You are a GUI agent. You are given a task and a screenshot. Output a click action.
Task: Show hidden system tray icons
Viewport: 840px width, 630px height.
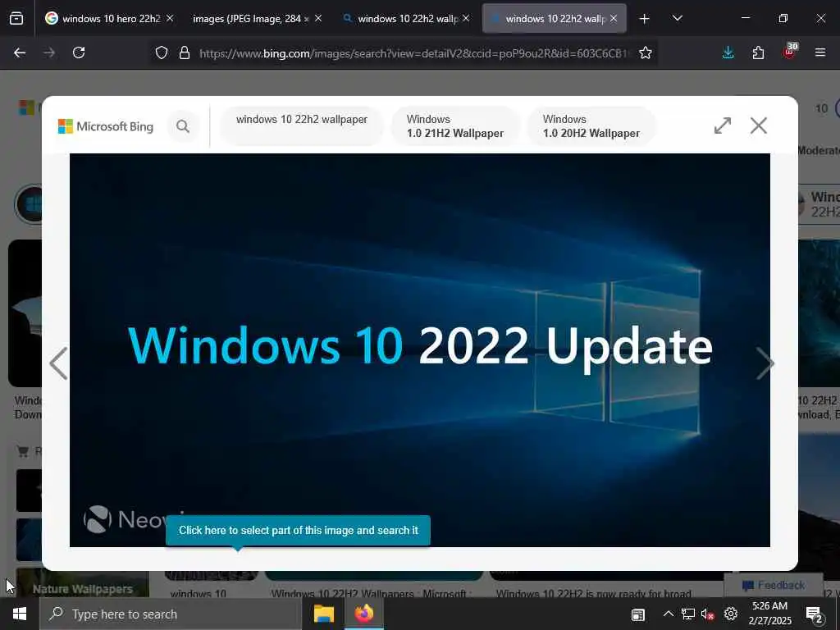pos(668,614)
